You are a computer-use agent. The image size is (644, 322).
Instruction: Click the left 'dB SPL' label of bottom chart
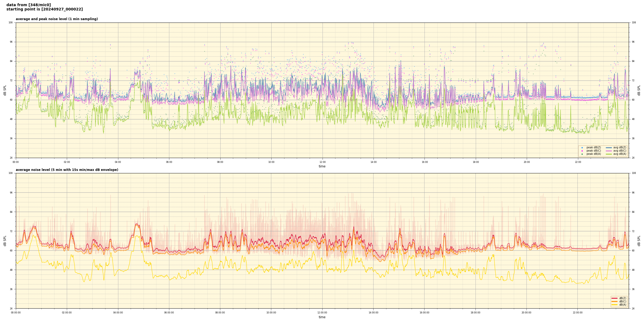5,241
